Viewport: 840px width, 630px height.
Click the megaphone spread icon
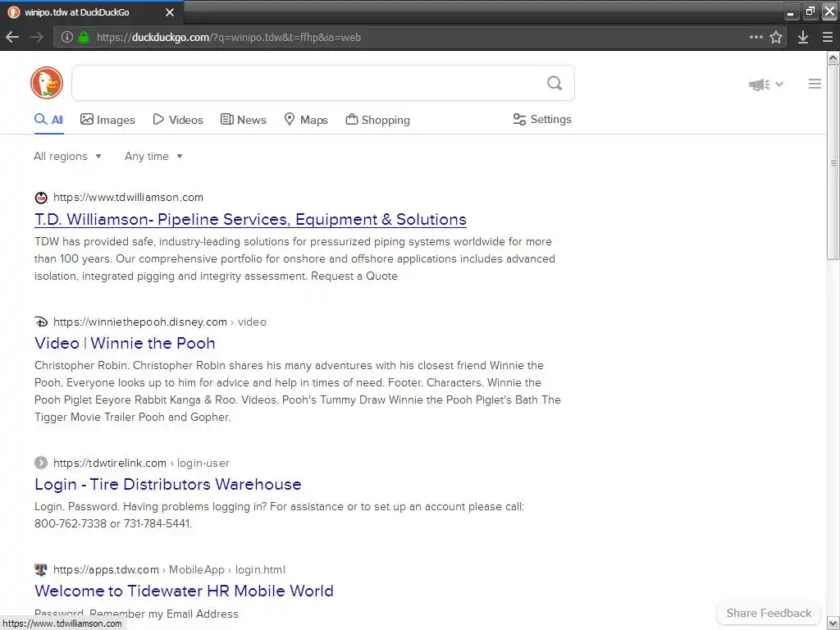coord(759,84)
